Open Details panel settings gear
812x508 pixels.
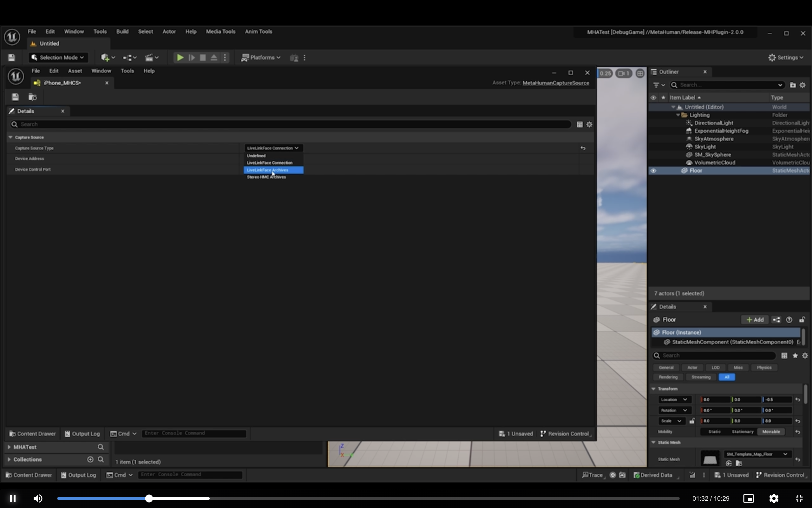(x=589, y=124)
